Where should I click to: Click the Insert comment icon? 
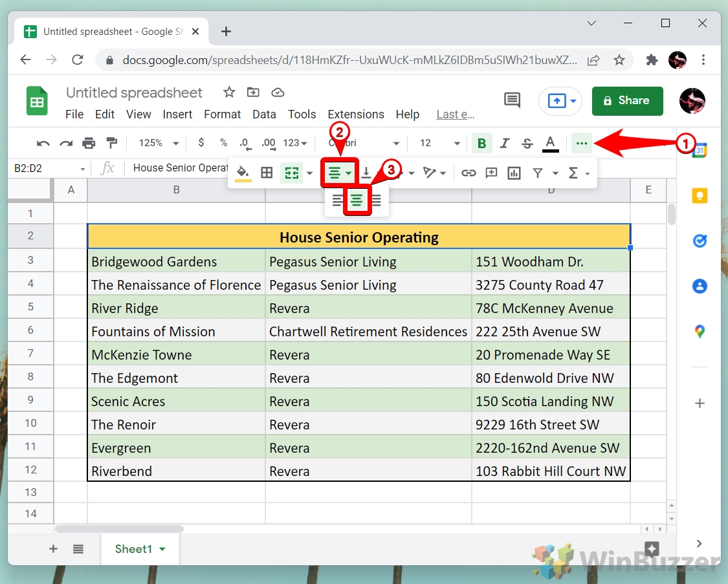coord(491,173)
